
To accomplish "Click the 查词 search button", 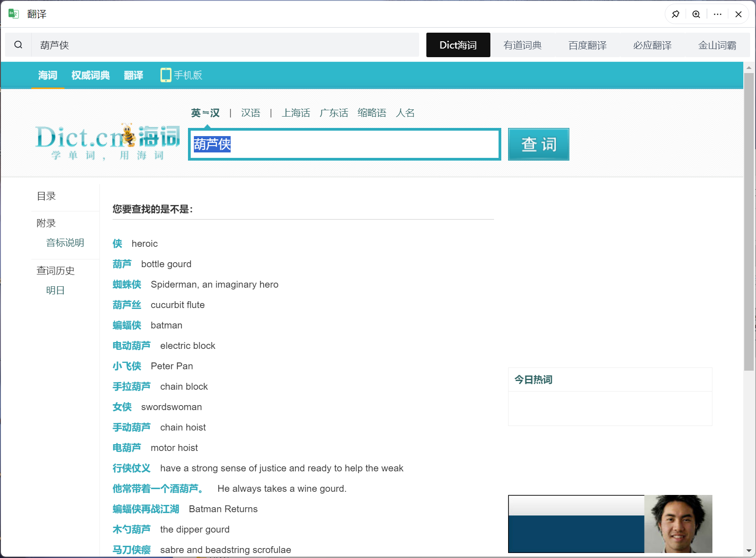I will point(539,144).
